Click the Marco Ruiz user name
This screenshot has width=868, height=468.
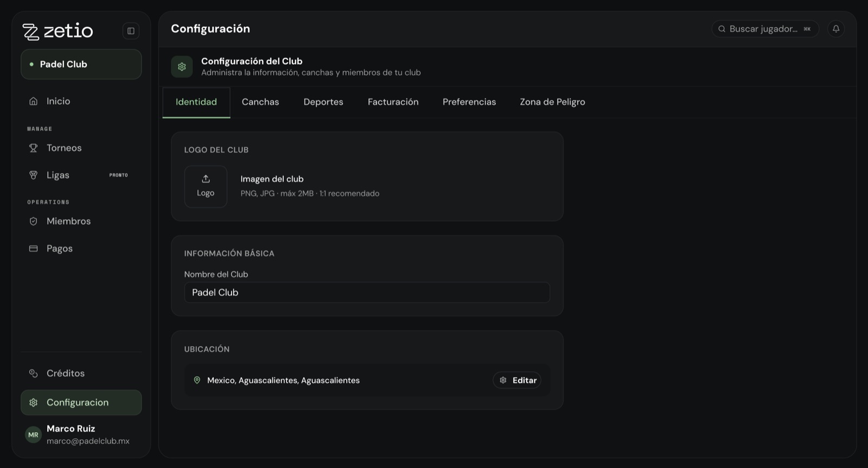(x=71, y=429)
